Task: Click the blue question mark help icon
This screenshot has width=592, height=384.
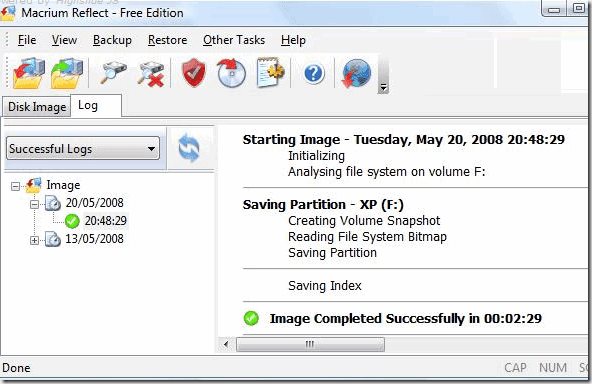Action: [313, 73]
